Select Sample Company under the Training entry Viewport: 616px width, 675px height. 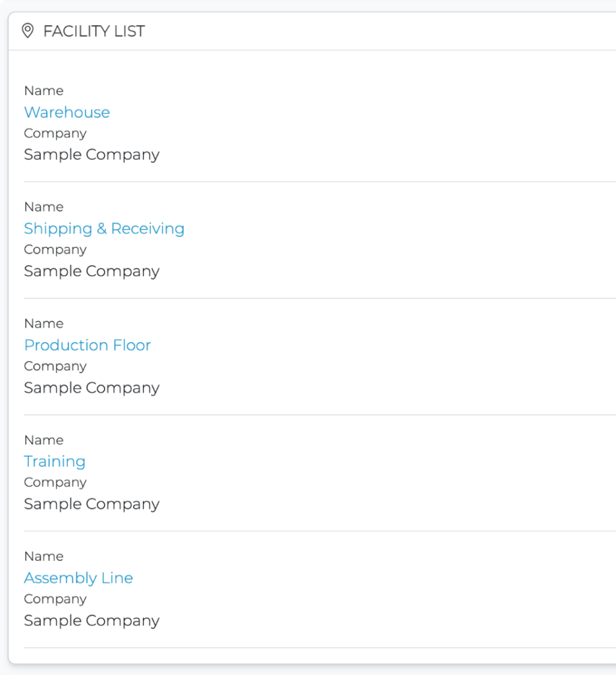[x=92, y=504]
